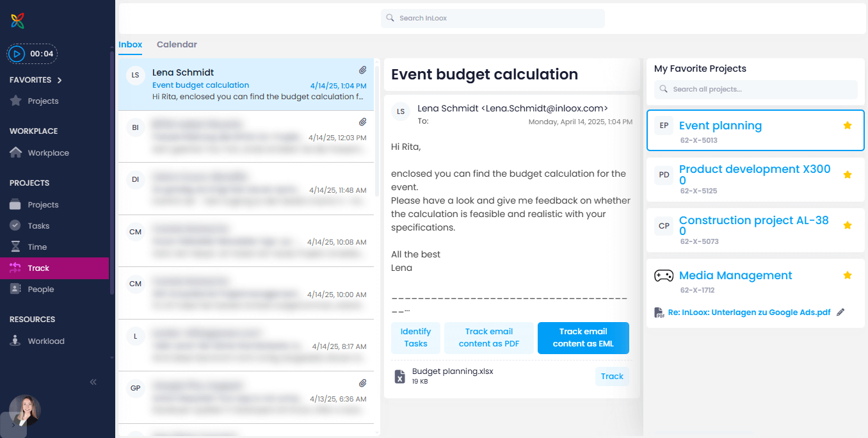Switch to the Calendar tab
868x438 pixels.
click(x=177, y=44)
